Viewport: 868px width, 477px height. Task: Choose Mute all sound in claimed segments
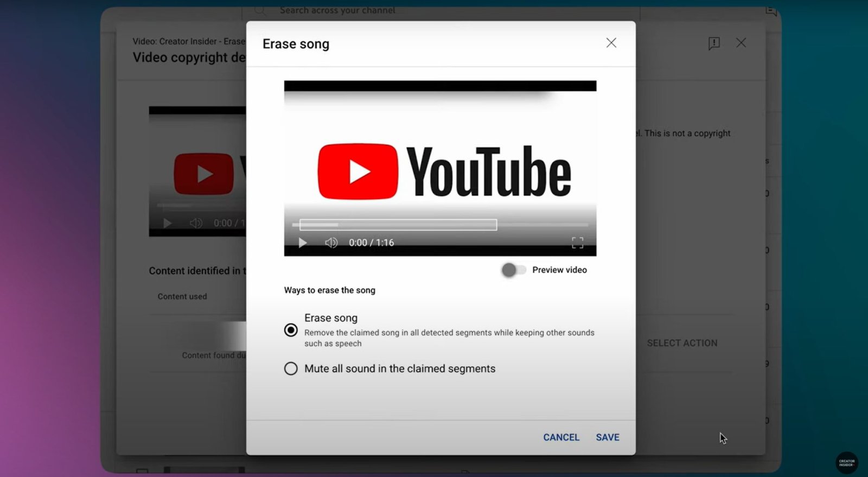coord(291,369)
